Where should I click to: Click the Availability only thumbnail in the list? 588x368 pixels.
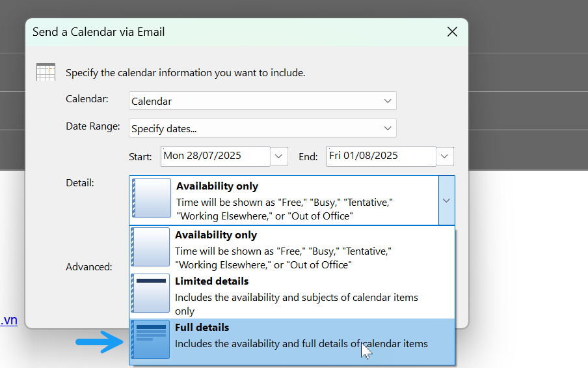point(151,247)
